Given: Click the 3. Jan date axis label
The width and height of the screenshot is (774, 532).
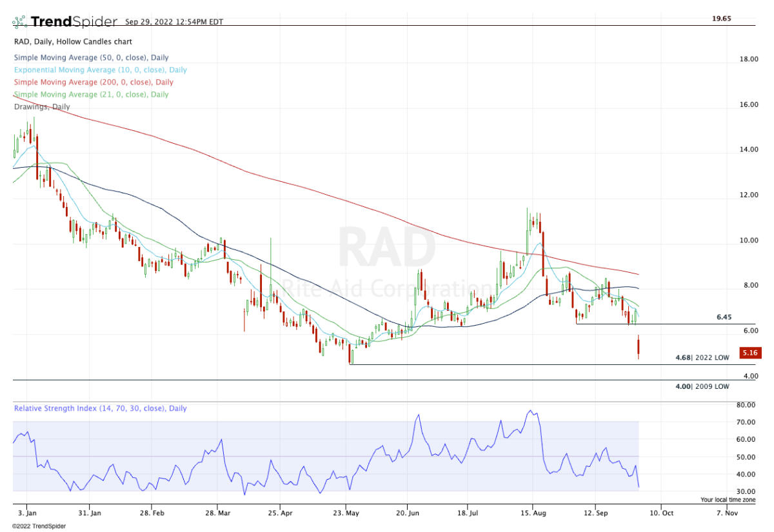Looking at the screenshot, I should 27,514.
